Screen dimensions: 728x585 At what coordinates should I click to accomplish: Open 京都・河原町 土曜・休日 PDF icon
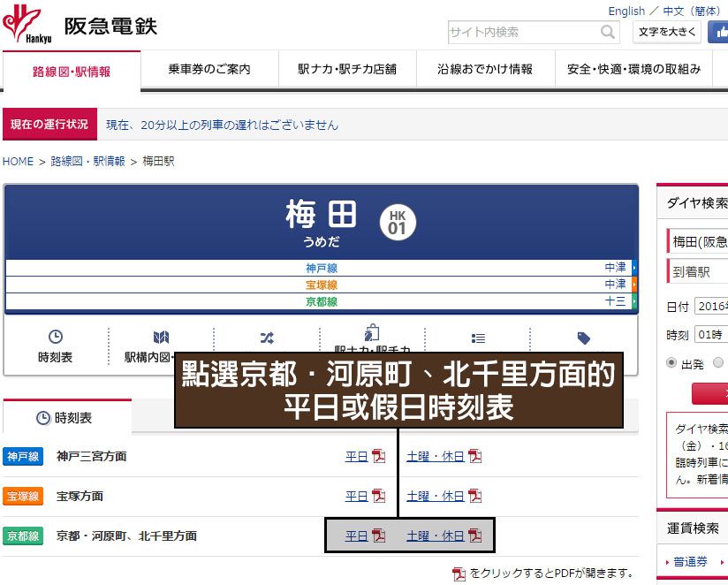point(474,536)
